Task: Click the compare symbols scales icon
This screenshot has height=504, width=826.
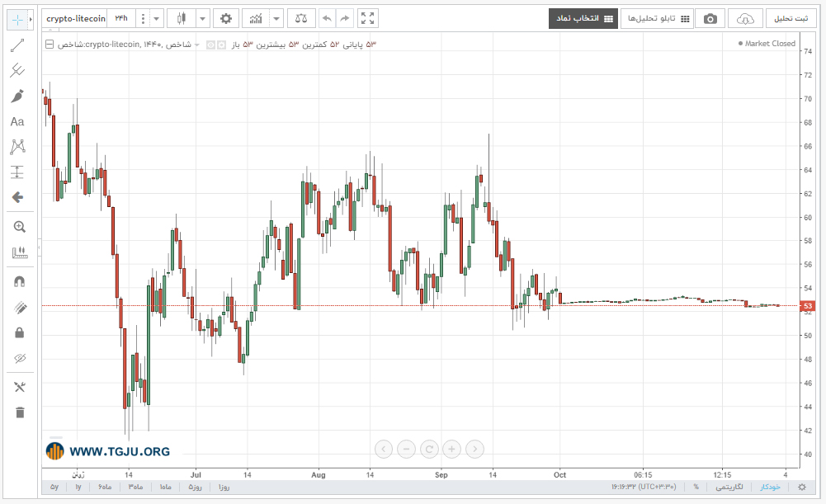Action: click(x=301, y=18)
